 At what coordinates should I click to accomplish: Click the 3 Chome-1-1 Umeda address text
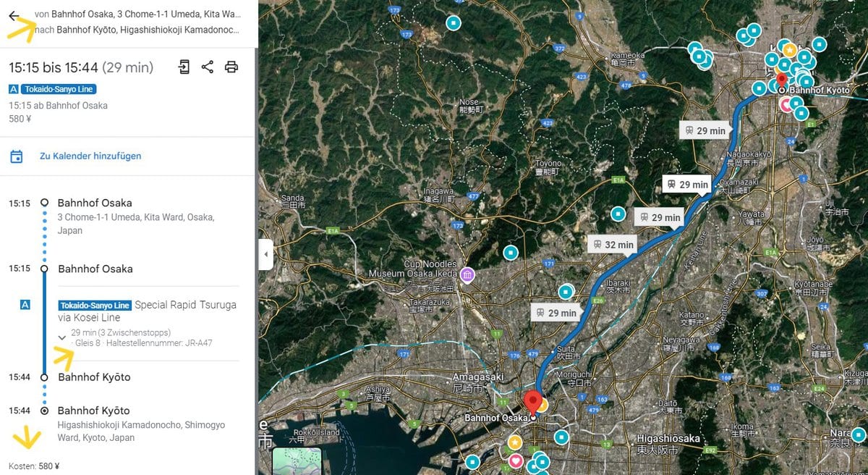pos(136,224)
